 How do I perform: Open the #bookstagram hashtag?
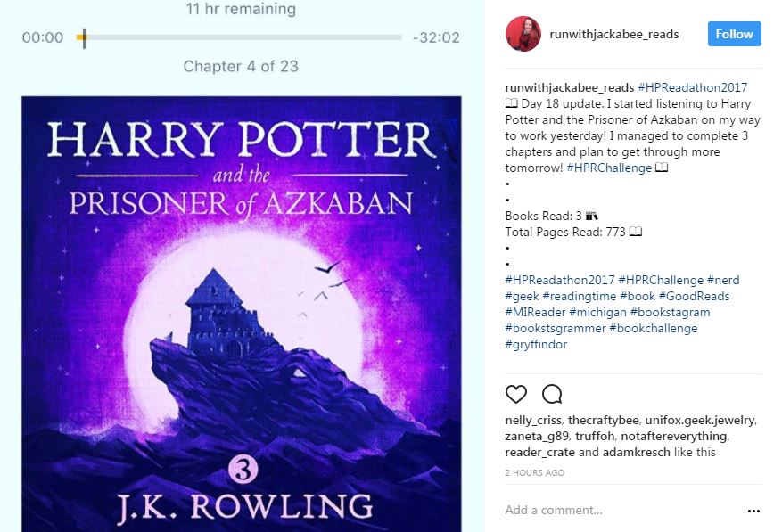point(670,313)
